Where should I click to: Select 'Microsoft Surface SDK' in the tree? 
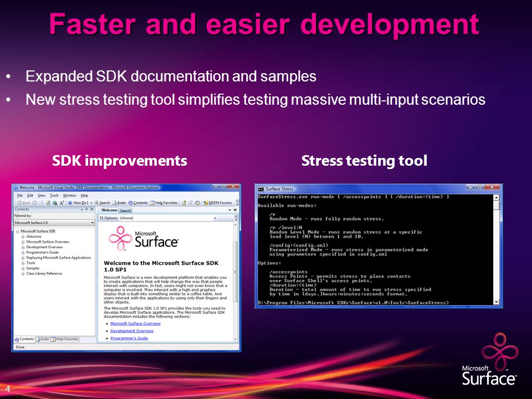(x=38, y=231)
